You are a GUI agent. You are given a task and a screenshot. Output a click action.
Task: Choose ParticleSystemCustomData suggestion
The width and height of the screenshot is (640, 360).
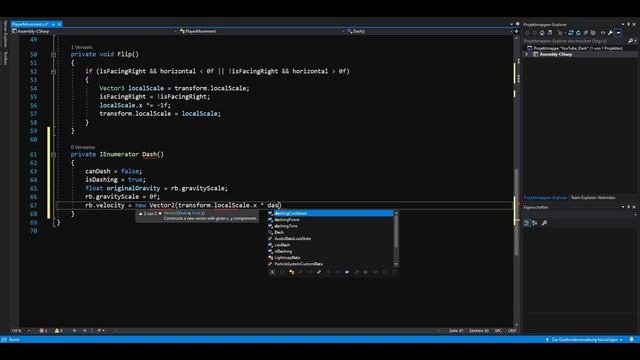(x=331, y=264)
